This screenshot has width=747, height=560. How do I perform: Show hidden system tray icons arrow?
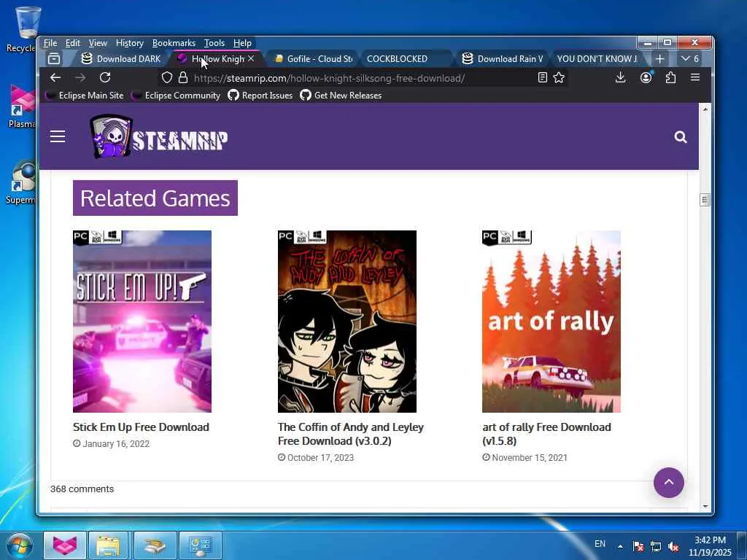(x=620, y=546)
